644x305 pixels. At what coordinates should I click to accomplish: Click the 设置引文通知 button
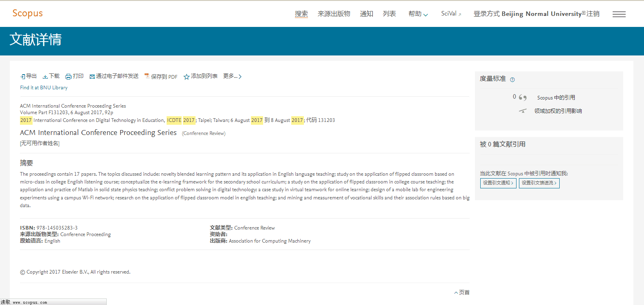click(498, 183)
